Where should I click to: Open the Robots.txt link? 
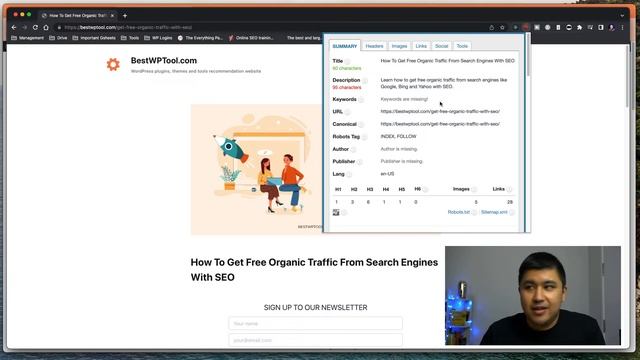(x=458, y=212)
